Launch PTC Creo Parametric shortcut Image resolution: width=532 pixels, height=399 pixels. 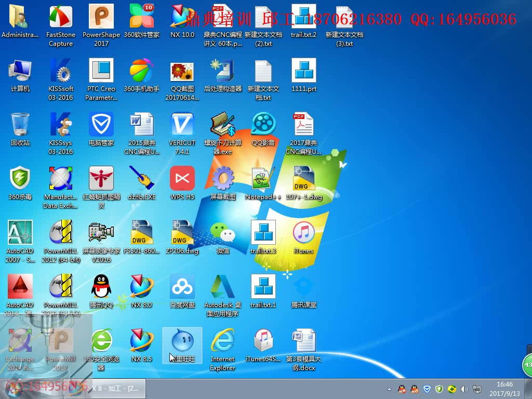coord(101,79)
